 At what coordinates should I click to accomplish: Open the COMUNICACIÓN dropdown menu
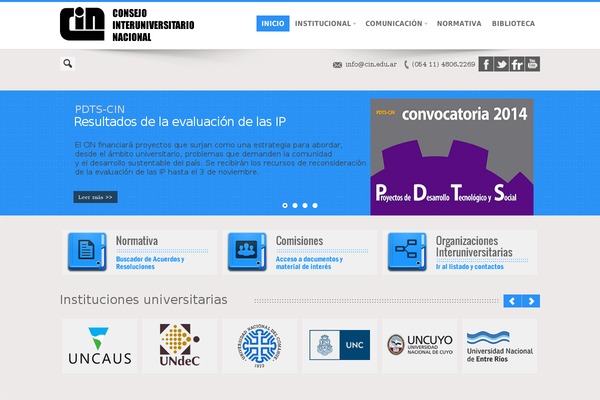pyautogui.click(x=396, y=23)
